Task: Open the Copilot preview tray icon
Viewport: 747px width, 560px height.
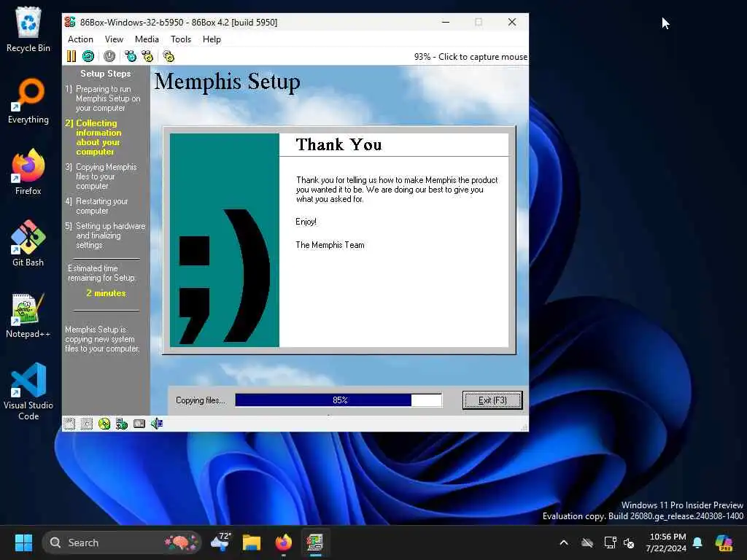Action: pos(724,542)
